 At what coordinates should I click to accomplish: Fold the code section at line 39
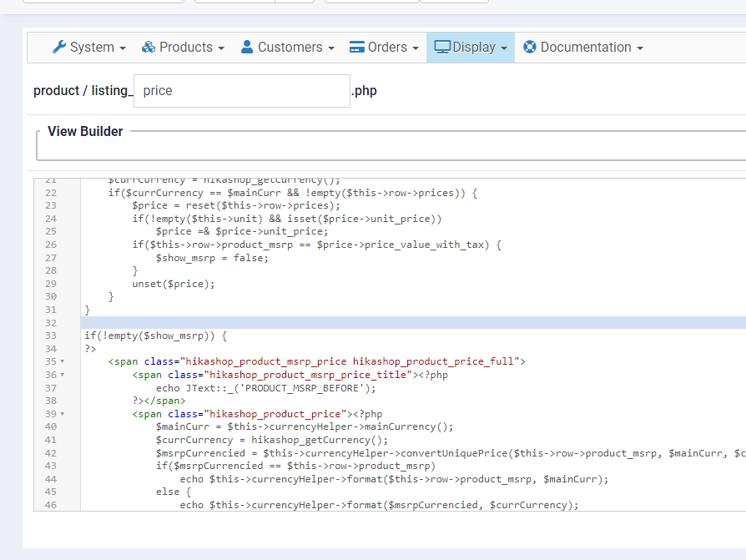(x=63, y=414)
